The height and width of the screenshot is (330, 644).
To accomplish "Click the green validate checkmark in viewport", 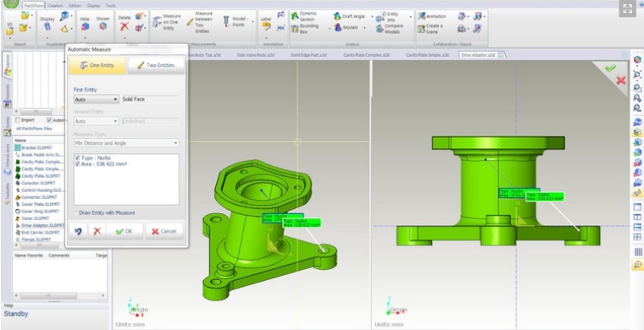I will (x=610, y=68).
